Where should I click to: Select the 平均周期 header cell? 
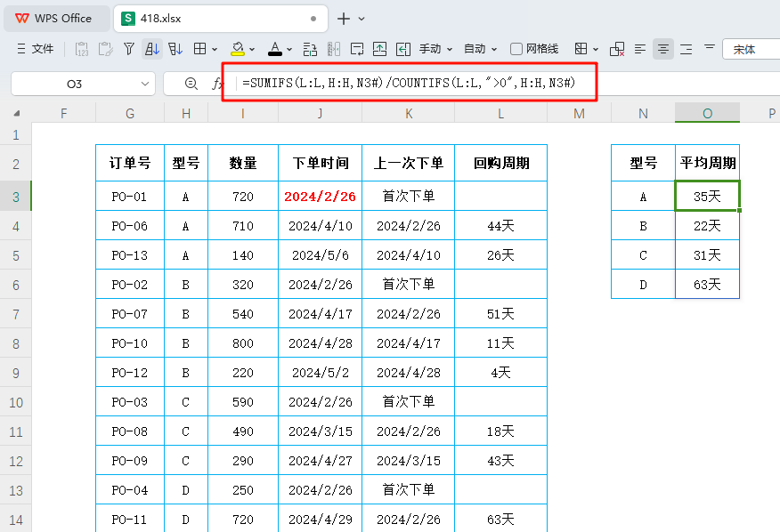[707, 163]
